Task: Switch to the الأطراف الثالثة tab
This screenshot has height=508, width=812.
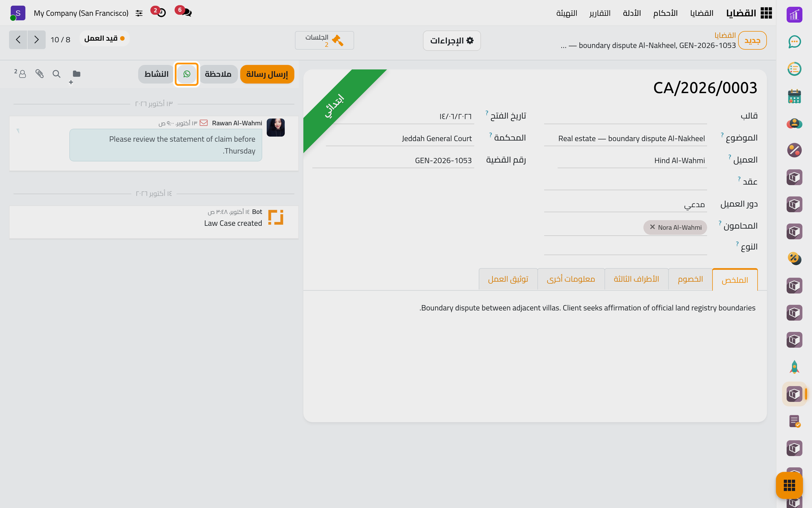Action: tap(636, 279)
